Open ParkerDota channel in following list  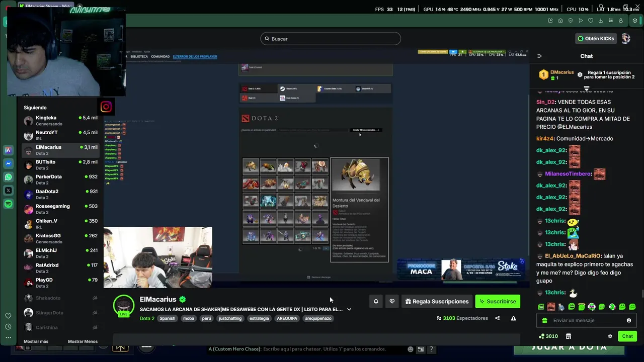[60, 179]
